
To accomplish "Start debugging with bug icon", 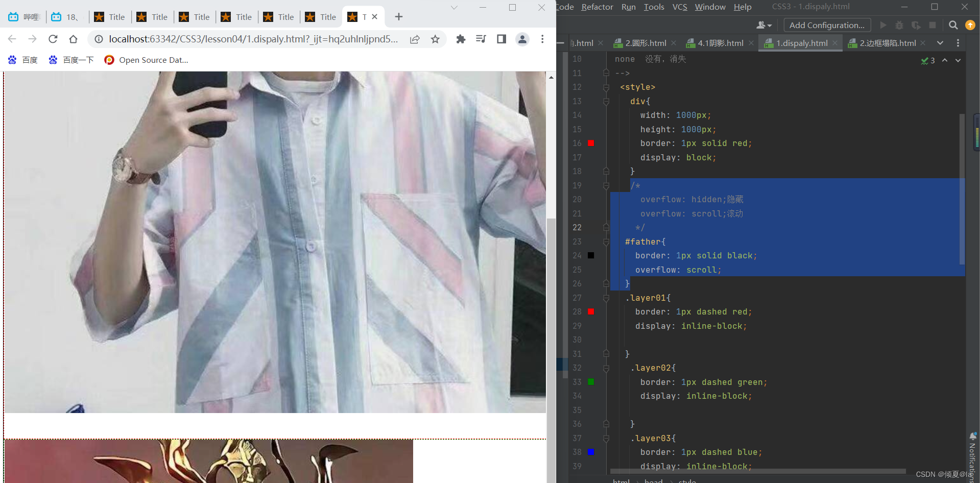I will click(x=899, y=25).
